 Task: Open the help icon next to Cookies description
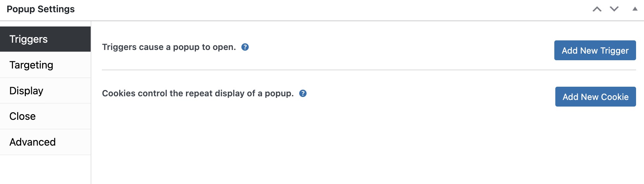[303, 93]
